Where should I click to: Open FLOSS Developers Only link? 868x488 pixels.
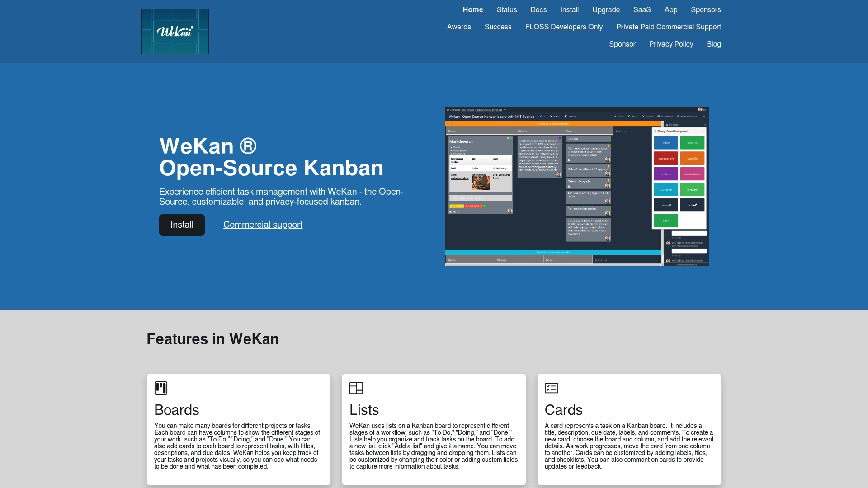[x=564, y=27]
